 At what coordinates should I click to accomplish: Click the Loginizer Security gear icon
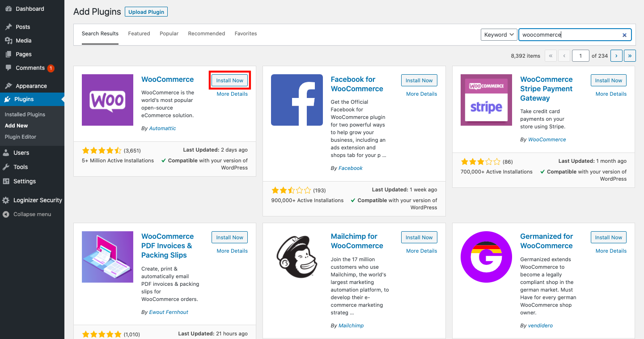(6, 200)
